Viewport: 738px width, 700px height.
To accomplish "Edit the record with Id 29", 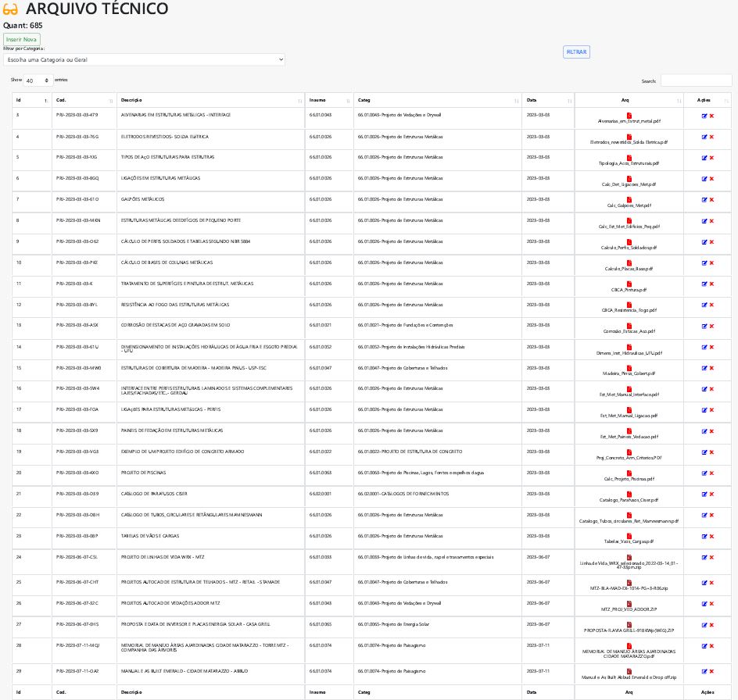I will click(704, 671).
